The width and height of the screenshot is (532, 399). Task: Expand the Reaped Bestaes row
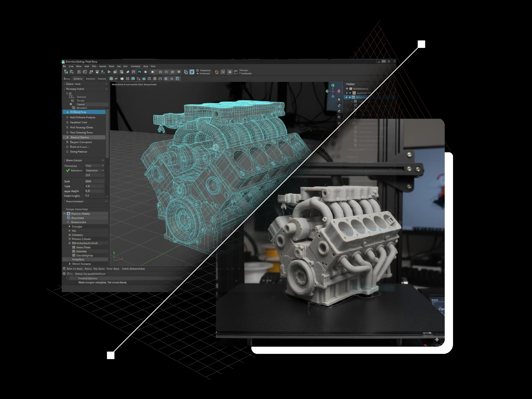[x=67, y=137]
